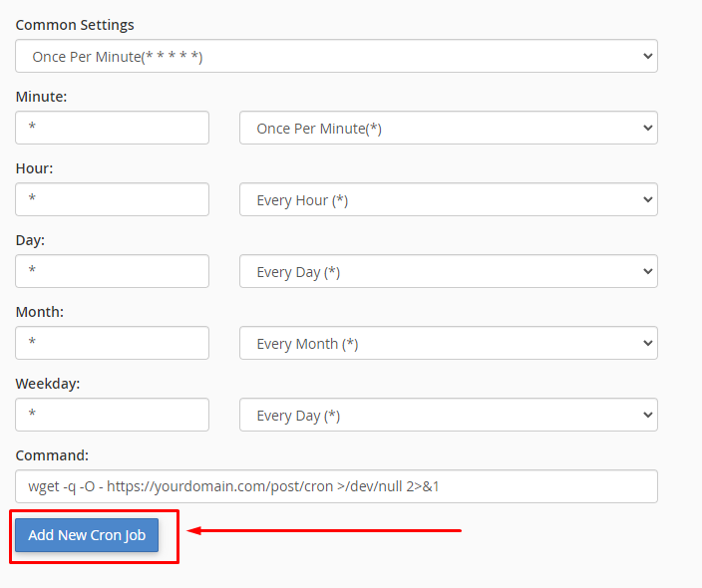Click the Month: field label
Screen dimensions: 702x588
(x=40, y=312)
